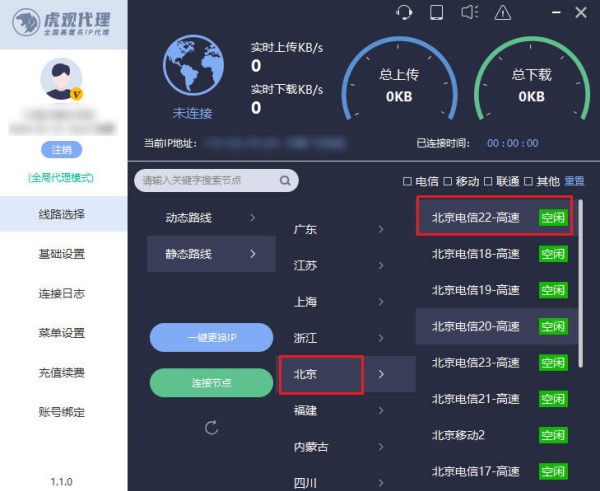
Task: Open the 充值续费 sidebar tab
Action: click(64, 372)
